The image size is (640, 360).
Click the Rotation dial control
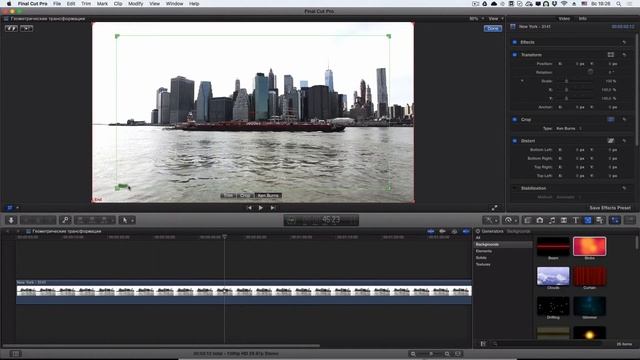coord(590,72)
